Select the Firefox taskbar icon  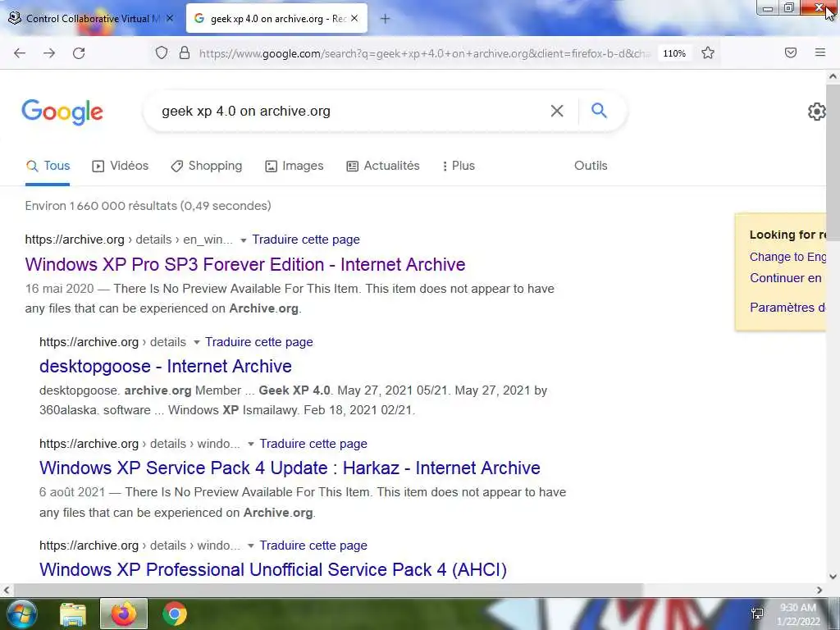pos(124,614)
